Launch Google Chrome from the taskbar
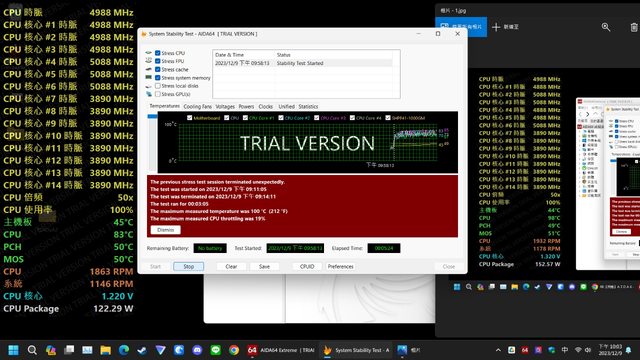 coord(234,350)
